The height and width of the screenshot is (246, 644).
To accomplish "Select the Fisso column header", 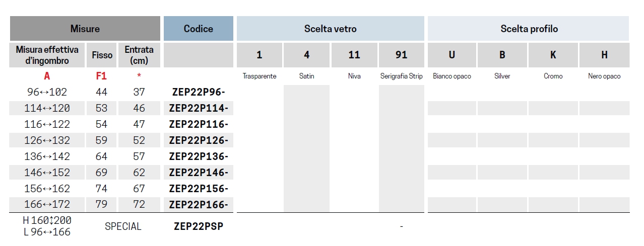I will click(102, 55).
